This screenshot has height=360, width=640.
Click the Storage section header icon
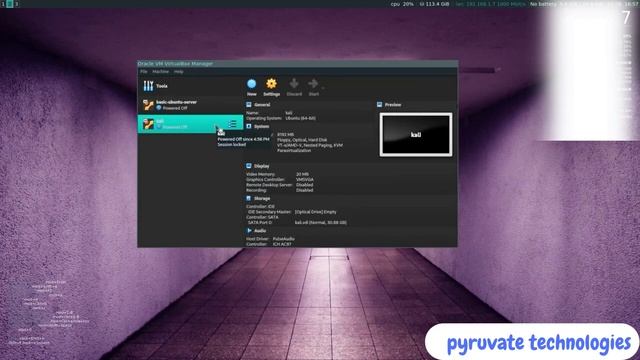click(249, 198)
